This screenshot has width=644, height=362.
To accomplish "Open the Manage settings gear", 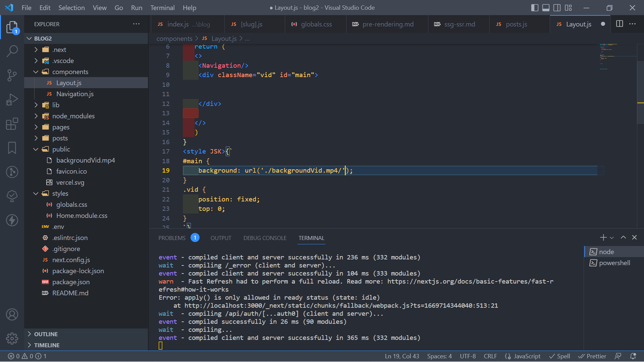I will click(12, 339).
